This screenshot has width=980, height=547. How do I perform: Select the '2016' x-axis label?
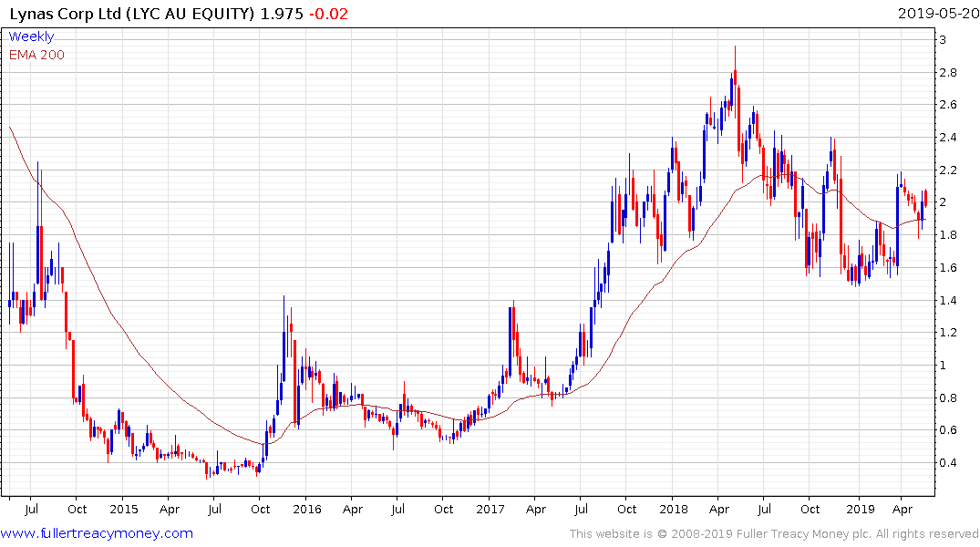[x=307, y=510]
